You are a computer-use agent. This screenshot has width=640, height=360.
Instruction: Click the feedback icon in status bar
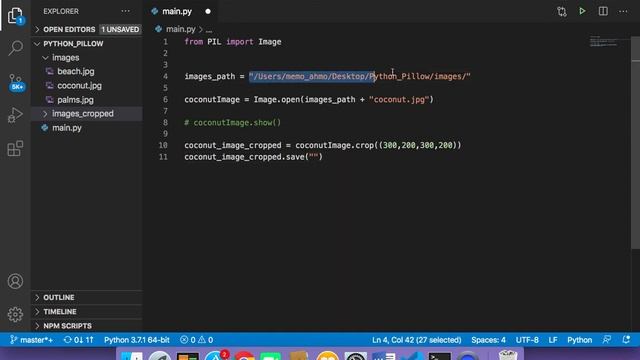pyautogui.click(x=607, y=340)
